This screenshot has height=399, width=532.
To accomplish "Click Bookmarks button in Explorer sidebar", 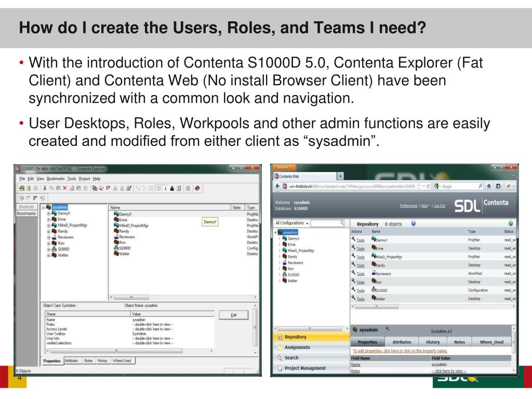I will 26,214.
